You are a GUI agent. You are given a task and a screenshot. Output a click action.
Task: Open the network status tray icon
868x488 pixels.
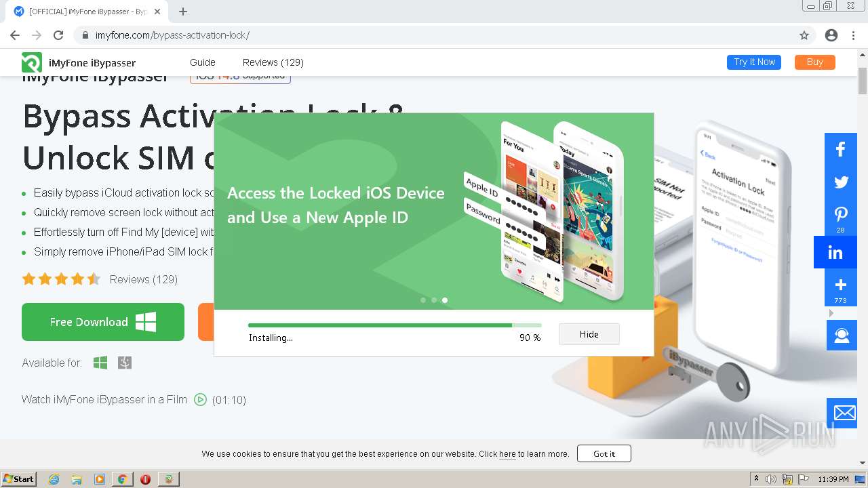point(787,479)
